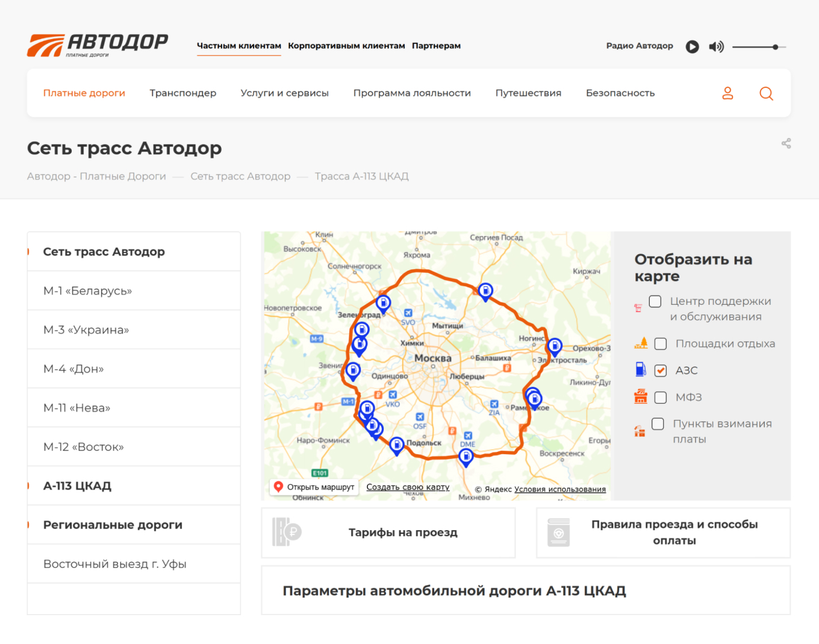819x644 pixels.
Task: Enable Центр поддержки и обслуживания checkbox
Action: tap(655, 301)
